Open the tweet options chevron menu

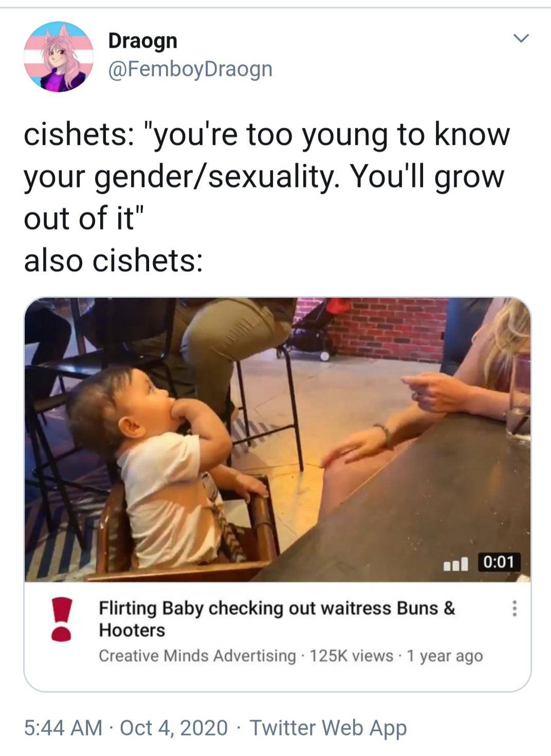521,39
